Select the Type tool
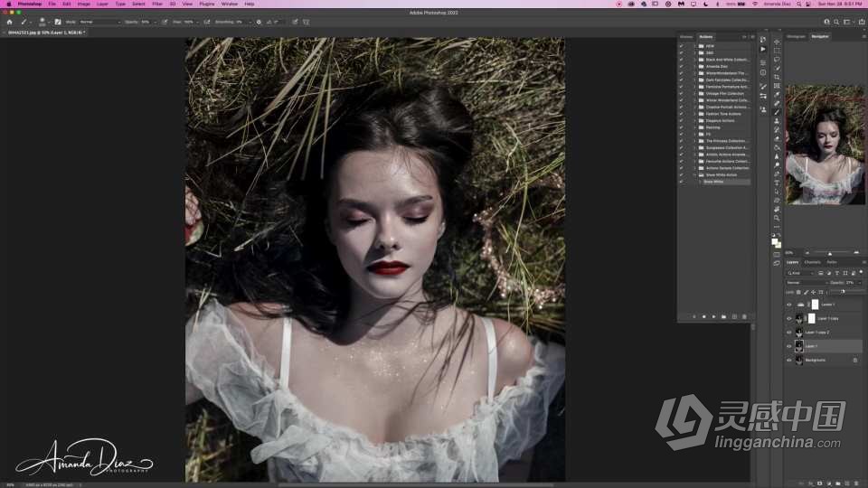 pos(776,183)
